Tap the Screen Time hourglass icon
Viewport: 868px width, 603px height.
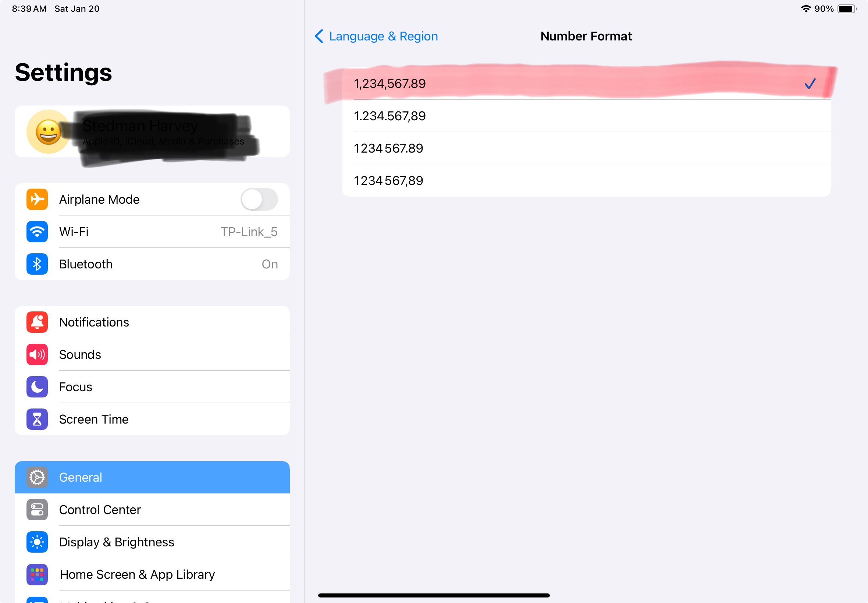[37, 420]
